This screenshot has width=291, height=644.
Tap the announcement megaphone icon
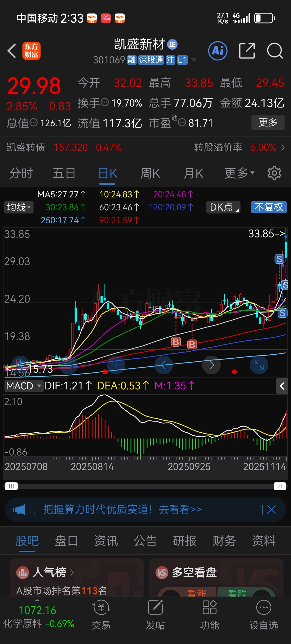click(x=19, y=510)
